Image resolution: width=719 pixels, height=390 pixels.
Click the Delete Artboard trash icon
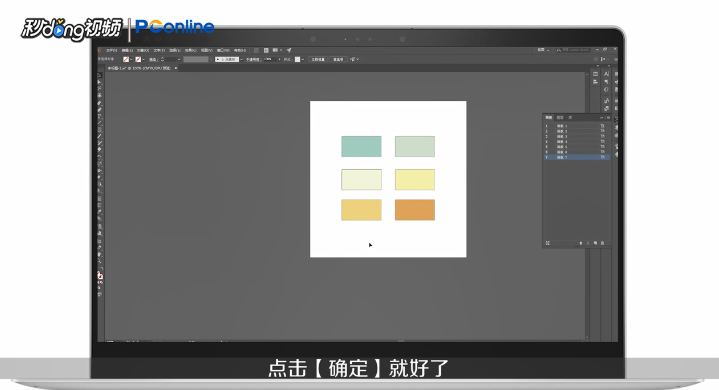[x=603, y=243]
